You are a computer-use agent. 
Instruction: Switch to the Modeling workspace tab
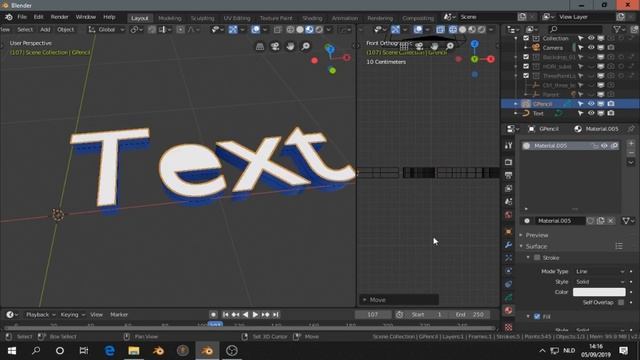[169, 18]
